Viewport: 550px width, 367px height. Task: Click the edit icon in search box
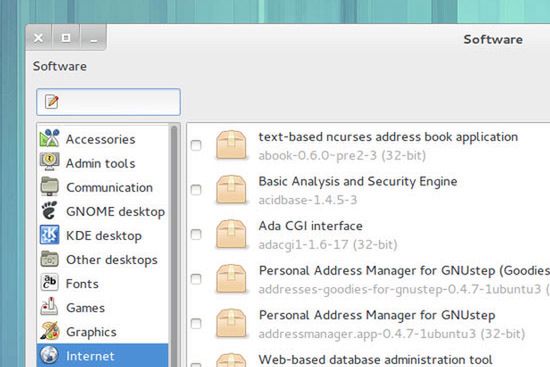pyautogui.click(x=52, y=101)
